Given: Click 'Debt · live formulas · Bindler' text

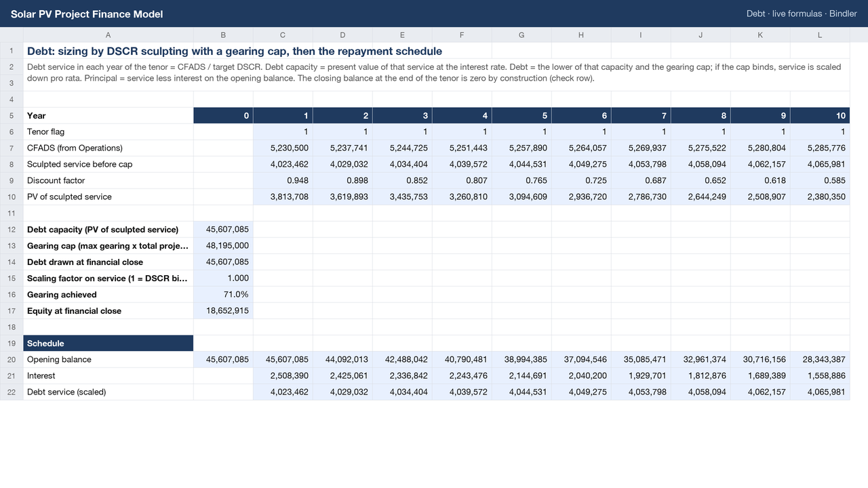Looking at the screenshot, I should (802, 14).
